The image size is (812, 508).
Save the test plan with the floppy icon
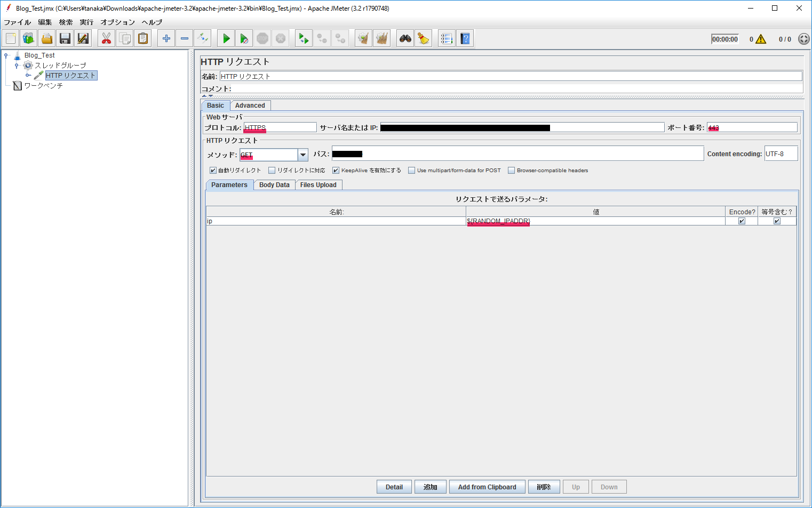65,38
